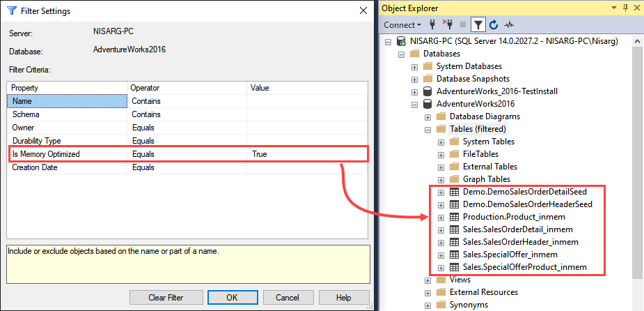Click the AdventureWorks_2016-TestInstall database icon
This screenshot has width=644, height=311.
coord(427,91)
